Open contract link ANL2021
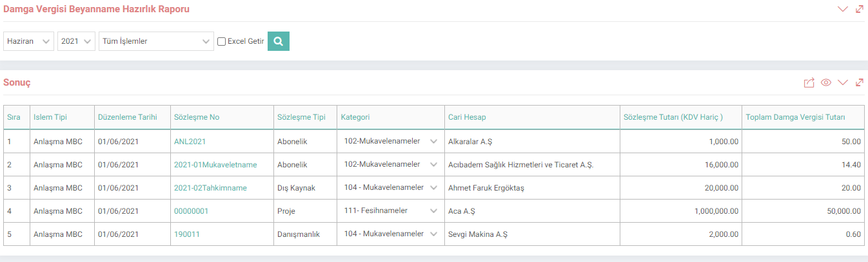This screenshot has height=262, width=868. [190, 142]
